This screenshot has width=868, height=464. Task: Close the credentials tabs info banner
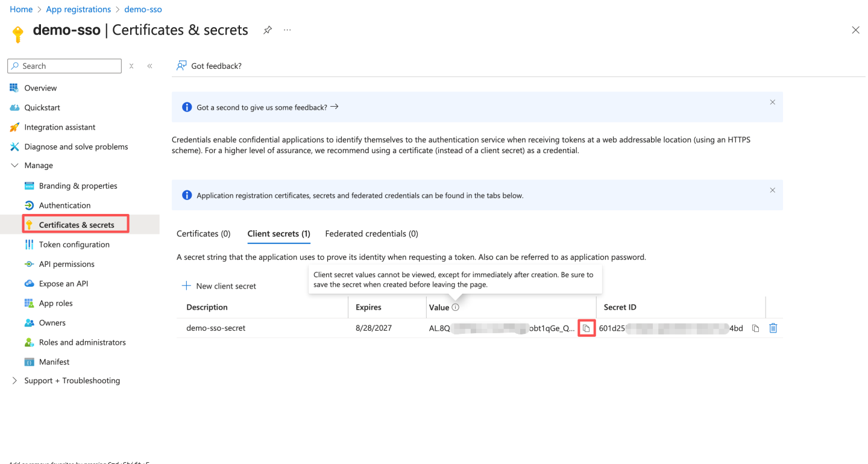click(772, 190)
